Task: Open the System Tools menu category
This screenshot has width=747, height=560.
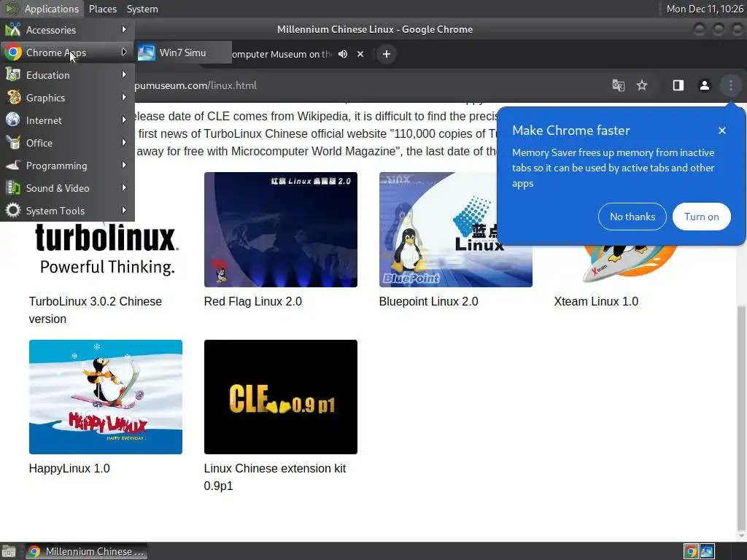Action: [x=67, y=211]
